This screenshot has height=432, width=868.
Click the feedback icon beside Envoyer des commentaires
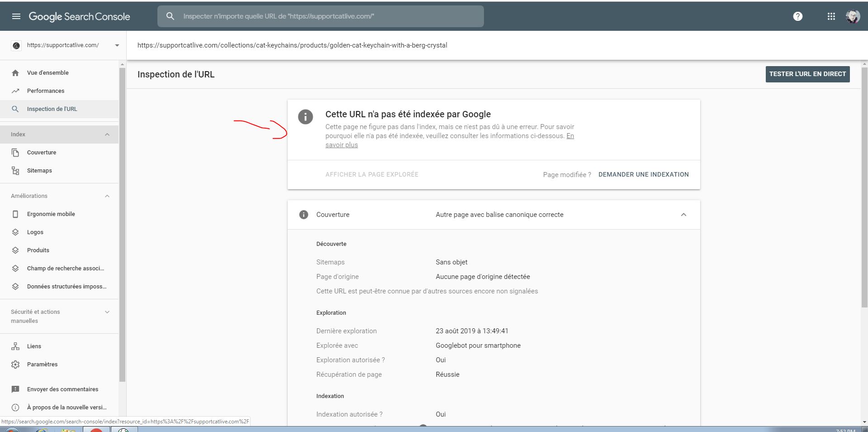point(15,389)
